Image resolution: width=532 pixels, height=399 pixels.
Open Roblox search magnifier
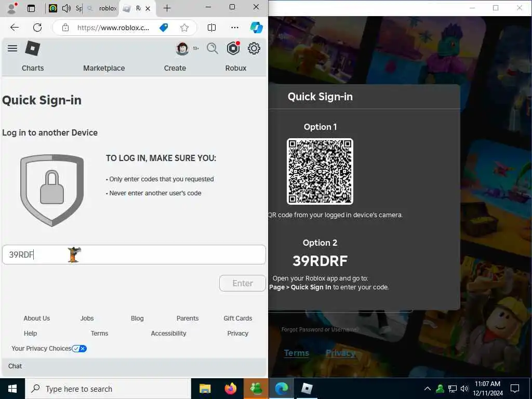212,48
